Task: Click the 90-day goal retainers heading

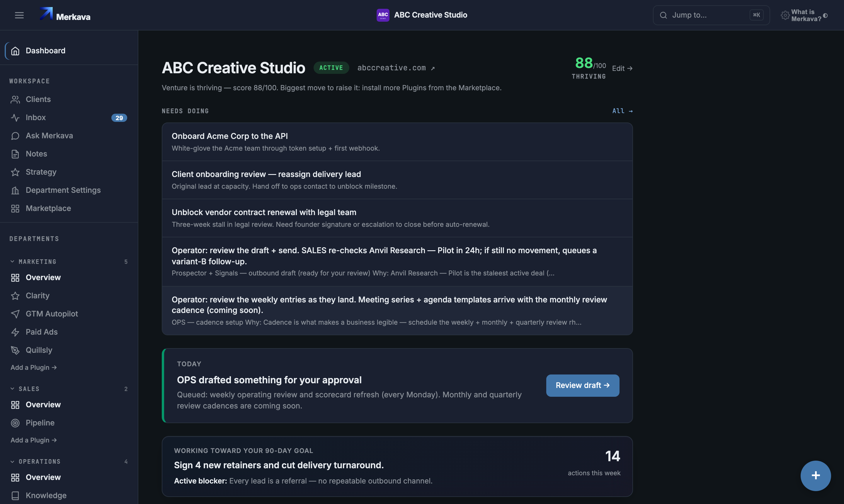Action: tap(279, 465)
